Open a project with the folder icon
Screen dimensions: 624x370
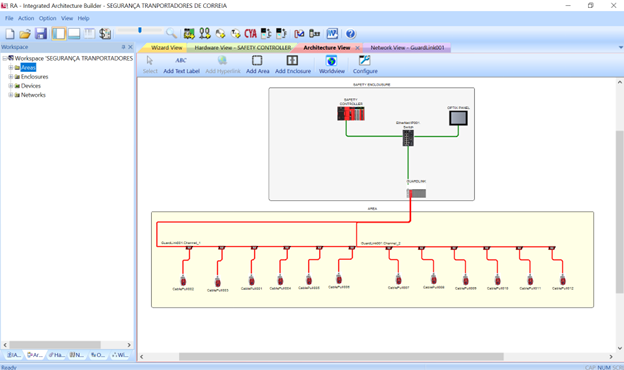pyautogui.click(x=25, y=34)
